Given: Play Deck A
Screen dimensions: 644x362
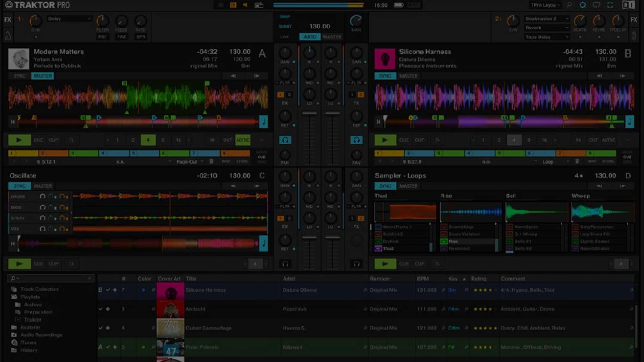Looking at the screenshot, I should pyautogui.click(x=19, y=140).
